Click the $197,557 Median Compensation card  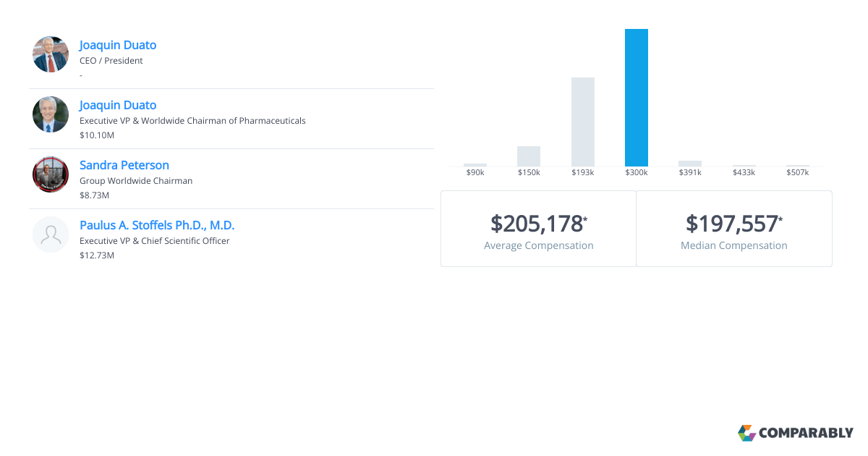tap(734, 229)
